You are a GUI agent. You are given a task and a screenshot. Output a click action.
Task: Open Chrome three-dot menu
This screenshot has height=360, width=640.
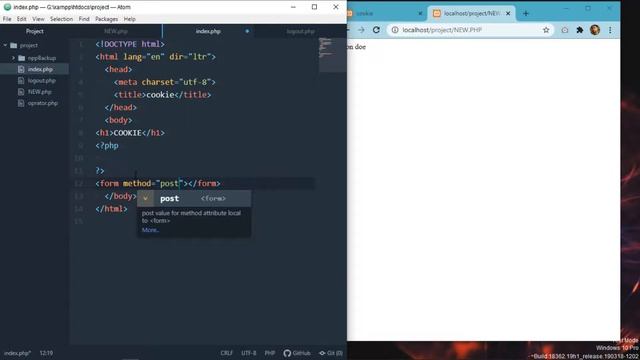point(610,30)
